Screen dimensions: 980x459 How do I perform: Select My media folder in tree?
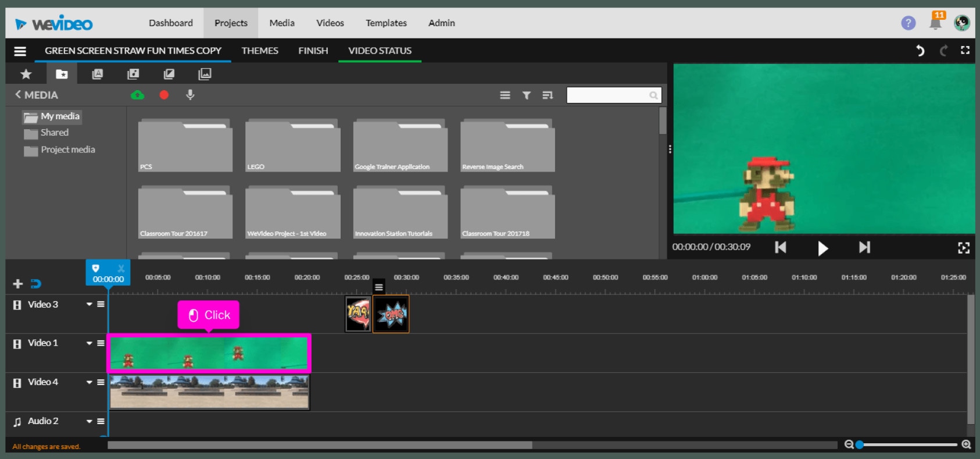coord(52,116)
